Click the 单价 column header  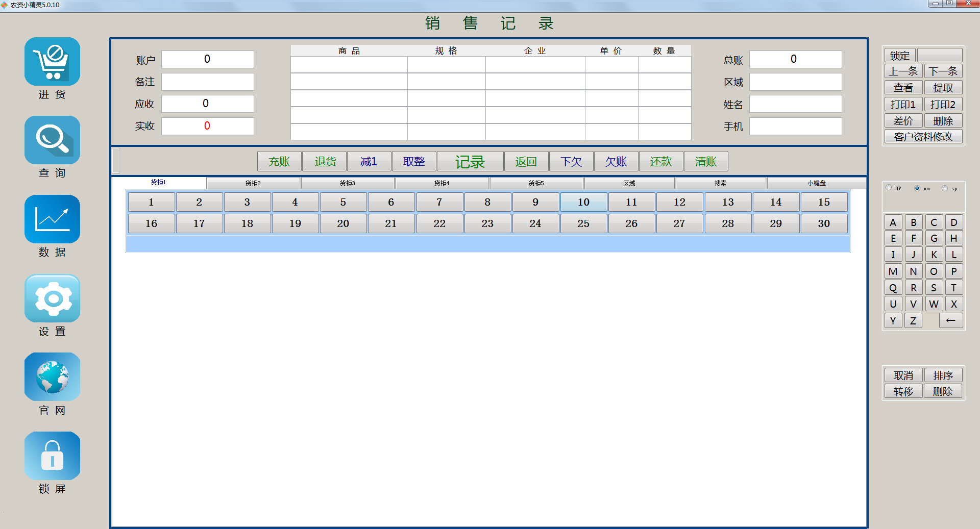(611, 51)
